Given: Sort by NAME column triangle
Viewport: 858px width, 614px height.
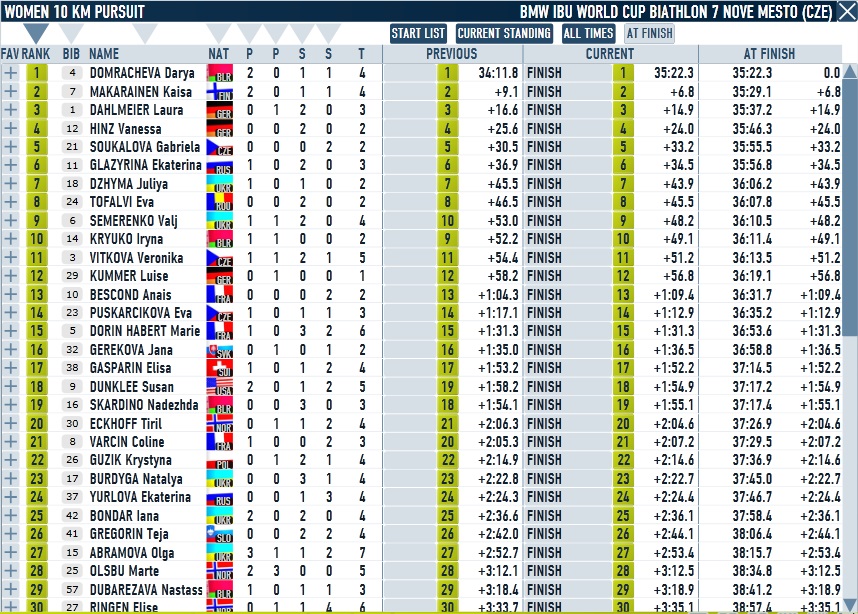Looking at the screenshot, I should coord(145,33).
